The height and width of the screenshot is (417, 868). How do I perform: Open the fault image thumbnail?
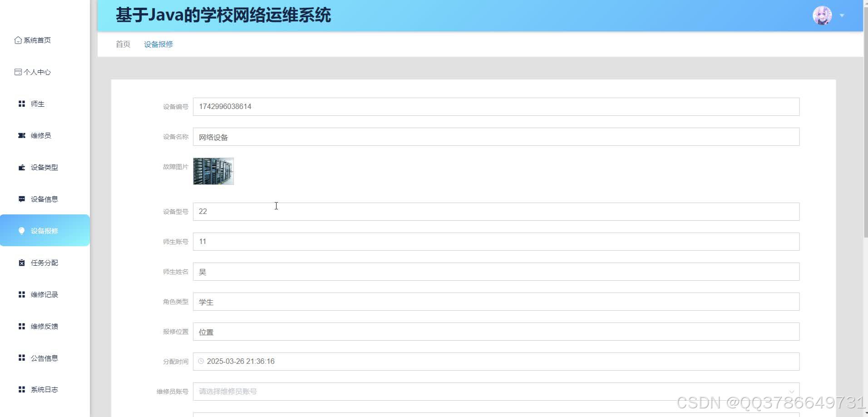(x=213, y=171)
